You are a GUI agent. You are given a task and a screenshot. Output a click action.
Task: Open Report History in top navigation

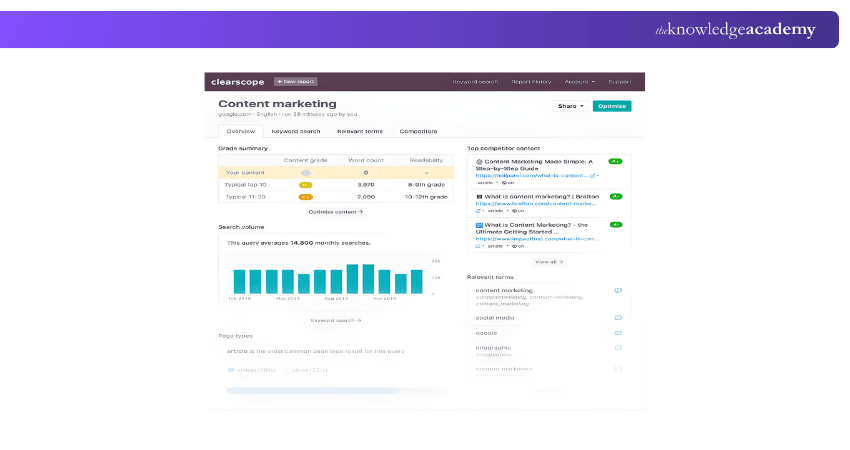(x=531, y=82)
